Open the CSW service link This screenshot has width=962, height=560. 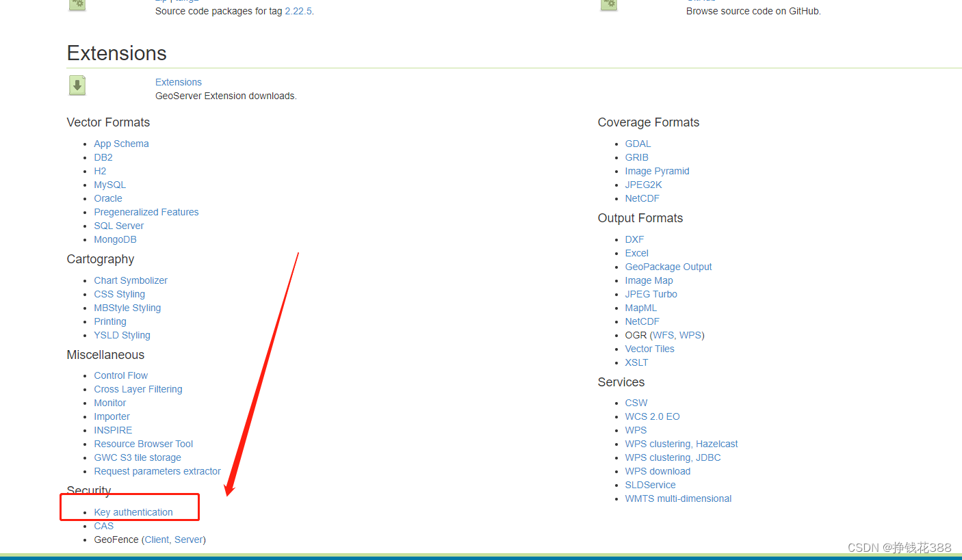(x=636, y=403)
